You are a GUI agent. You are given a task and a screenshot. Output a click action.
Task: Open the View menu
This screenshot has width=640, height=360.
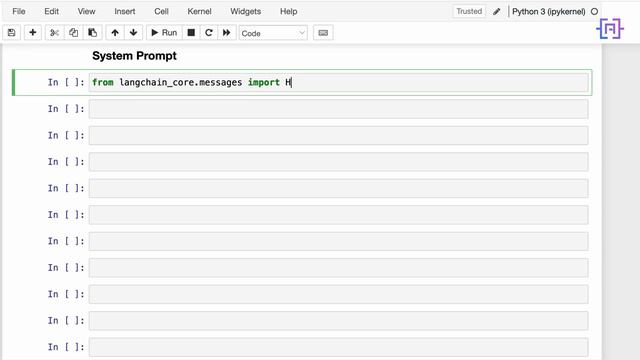(87, 11)
